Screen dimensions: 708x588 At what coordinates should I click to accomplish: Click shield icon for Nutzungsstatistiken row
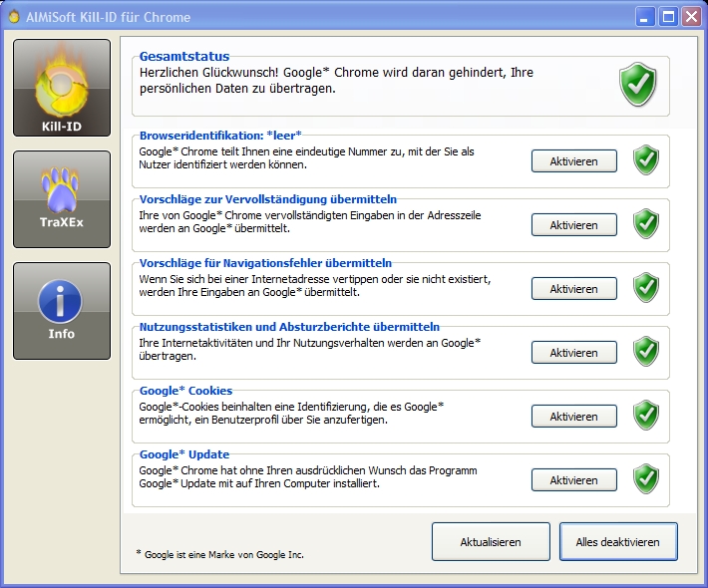click(x=646, y=351)
